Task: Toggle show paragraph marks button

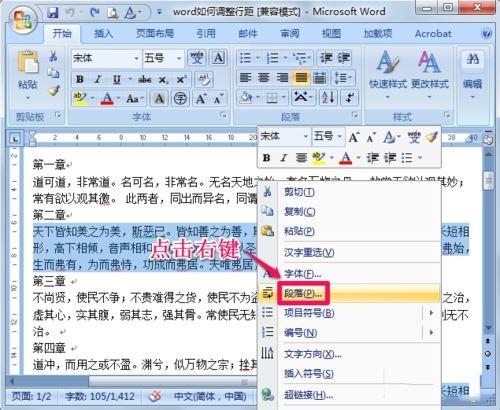Action: click(350, 98)
